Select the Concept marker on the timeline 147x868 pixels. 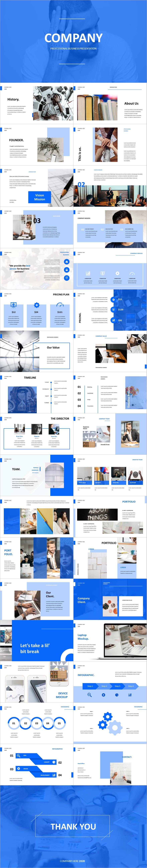51,382
